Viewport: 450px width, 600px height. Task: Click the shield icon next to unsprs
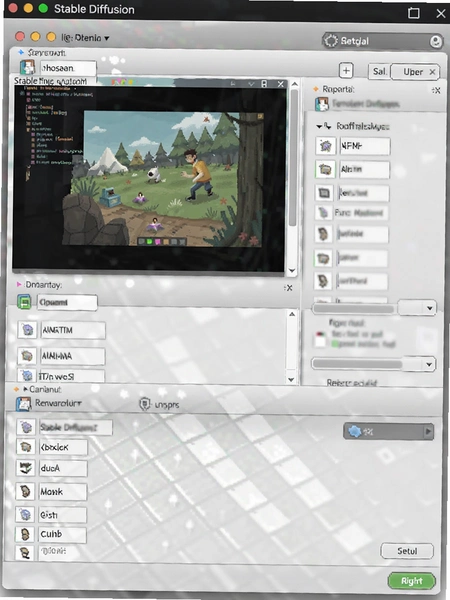(x=144, y=404)
